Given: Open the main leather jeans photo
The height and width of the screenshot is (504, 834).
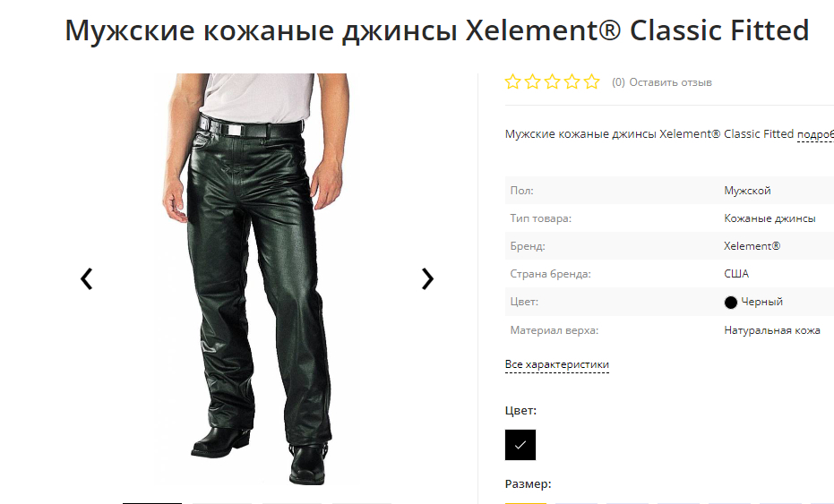Looking at the screenshot, I should 257,279.
